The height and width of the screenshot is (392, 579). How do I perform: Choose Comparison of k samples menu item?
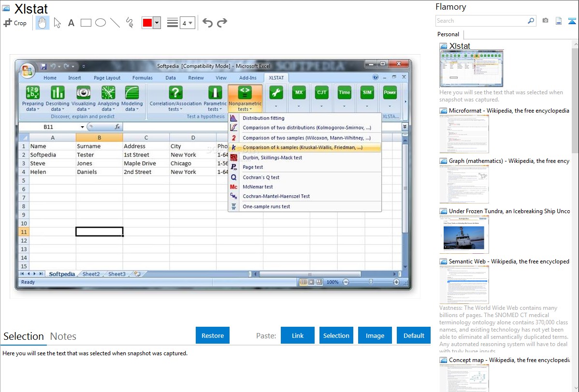304,147
